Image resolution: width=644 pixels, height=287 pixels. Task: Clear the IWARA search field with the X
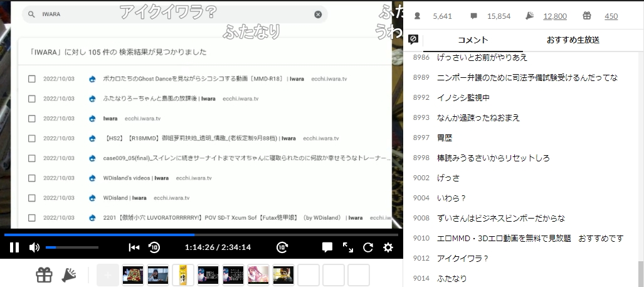[x=318, y=14]
